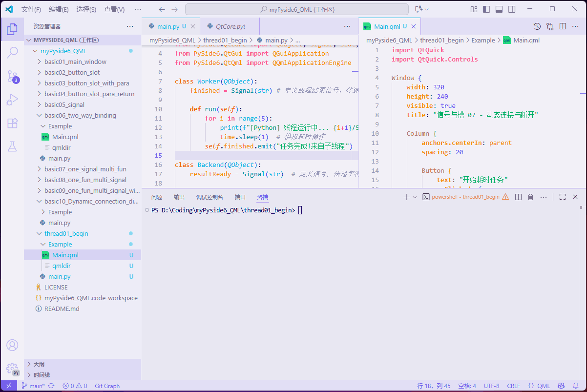Viewport: 587px width, 392px height.
Task: Click the VS Code logo icon
Action: 9,9
